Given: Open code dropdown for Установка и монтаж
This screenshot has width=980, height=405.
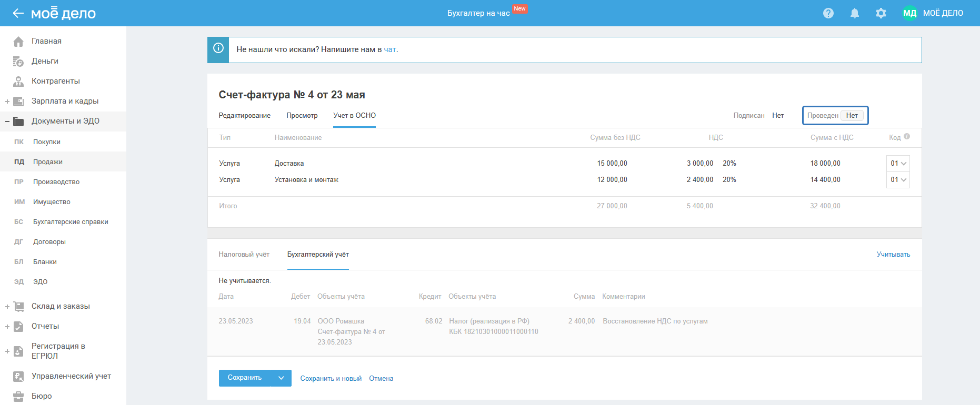Looking at the screenshot, I should click(898, 180).
